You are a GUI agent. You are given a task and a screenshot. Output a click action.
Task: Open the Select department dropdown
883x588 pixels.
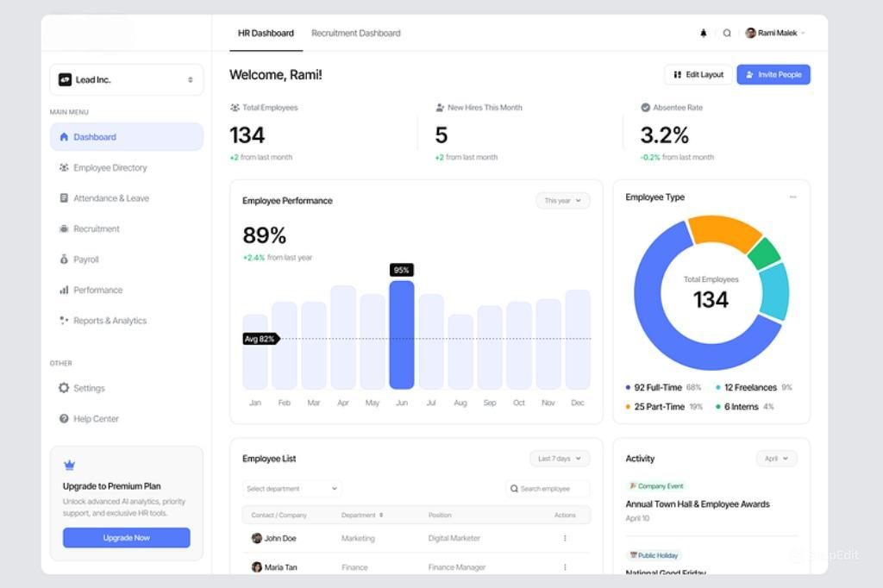[291, 489]
